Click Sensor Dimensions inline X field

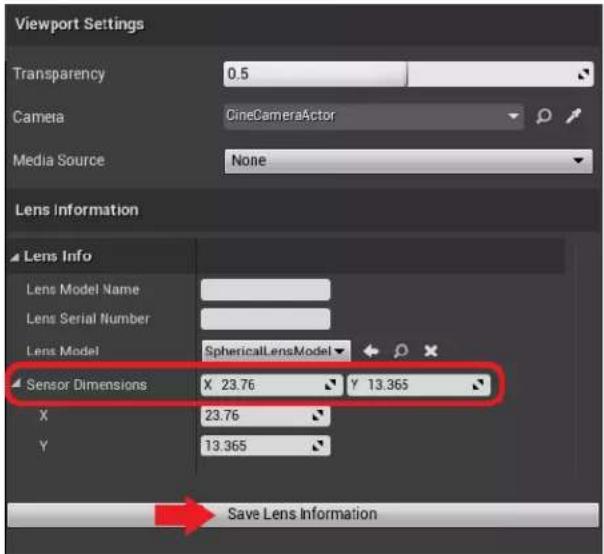coord(272,385)
